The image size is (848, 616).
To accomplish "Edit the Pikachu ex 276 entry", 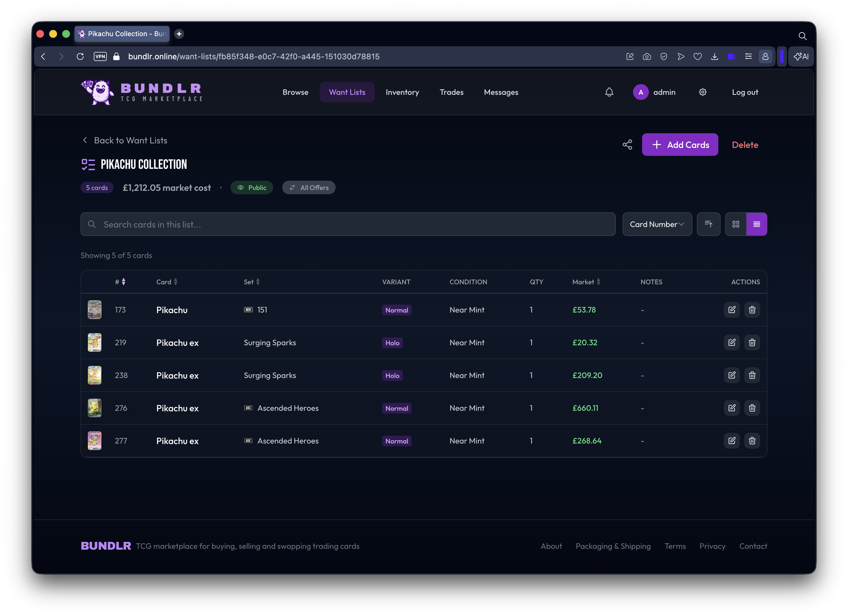I will pos(732,408).
